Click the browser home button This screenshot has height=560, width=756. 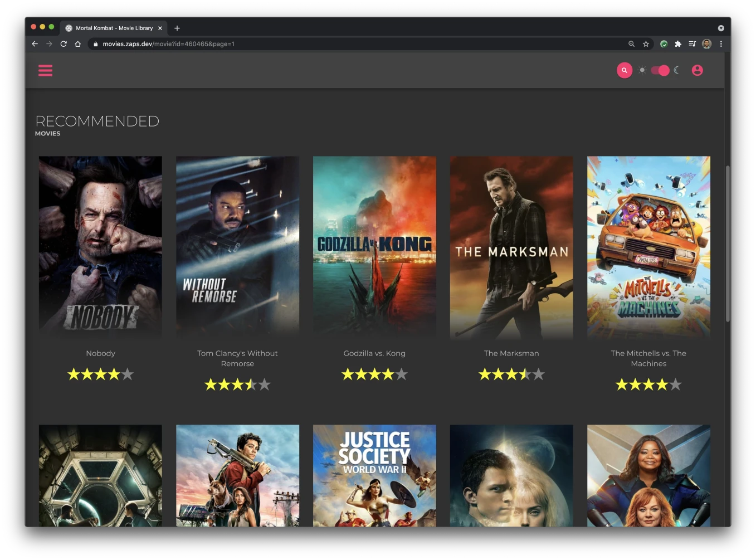tap(78, 44)
